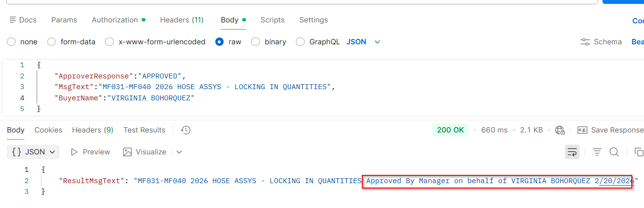Click the response history clock icon
This screenshot has height=208, width=644.
(x=186, y=130)
